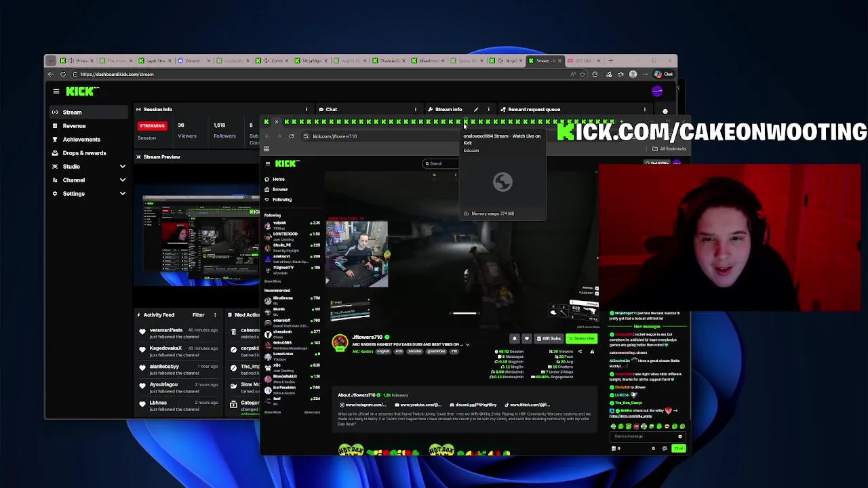Subscribe to the Jflowers710 channel
Viewport: 868px width, 488px height.
point(582,338)
